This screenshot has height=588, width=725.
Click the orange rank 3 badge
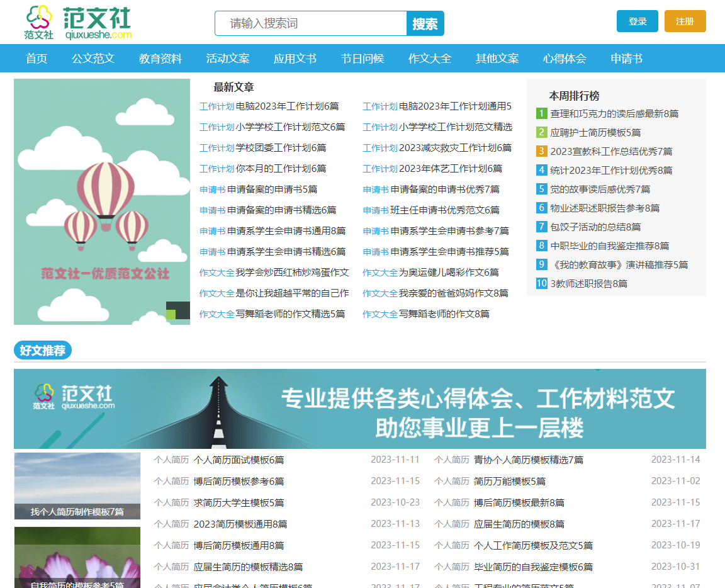(x=541, y=152)
